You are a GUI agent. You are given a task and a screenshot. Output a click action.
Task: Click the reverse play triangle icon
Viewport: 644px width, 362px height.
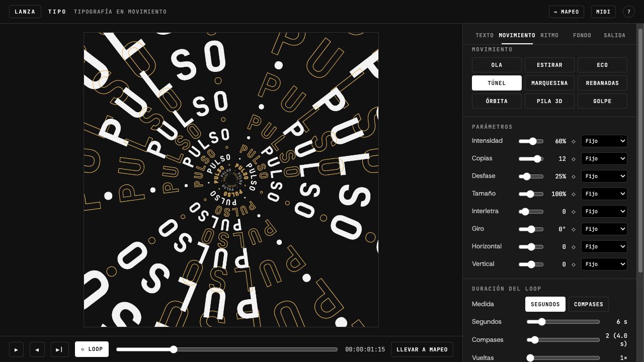(x=37, y=349)
